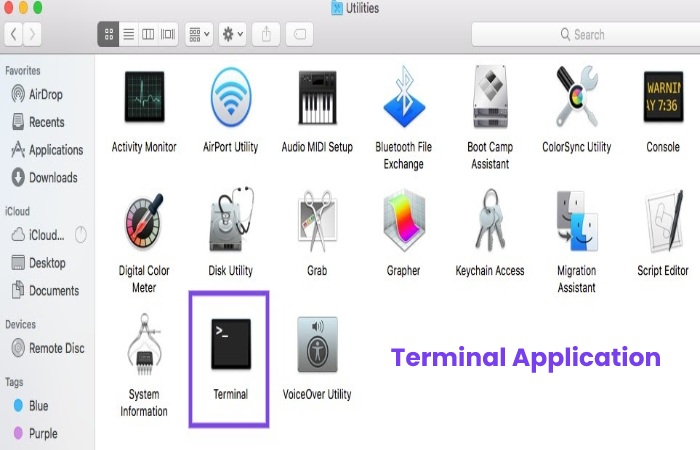Image resolution: width=700 pixels, height=450 pixels.
Task: Open Downloads in the sidebar
Action: click(x=45, y=177)
